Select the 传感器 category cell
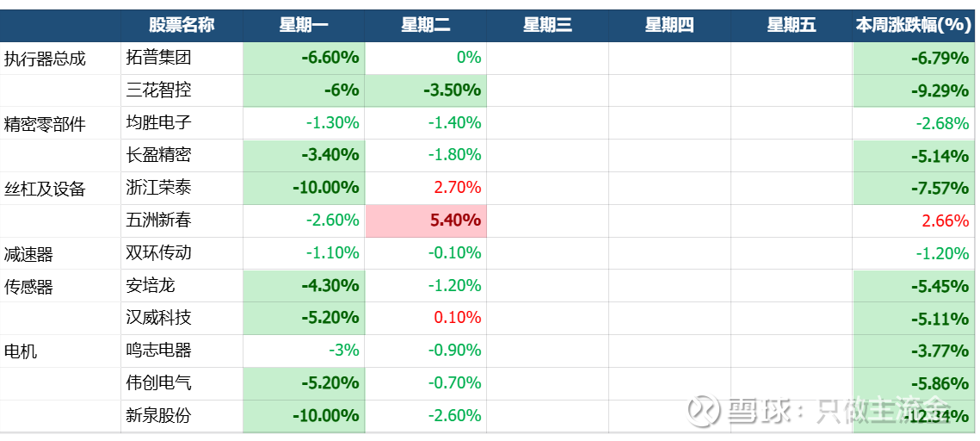Viewport: 980px width, 441px height. pyautogui.click(x=29, y=286)
